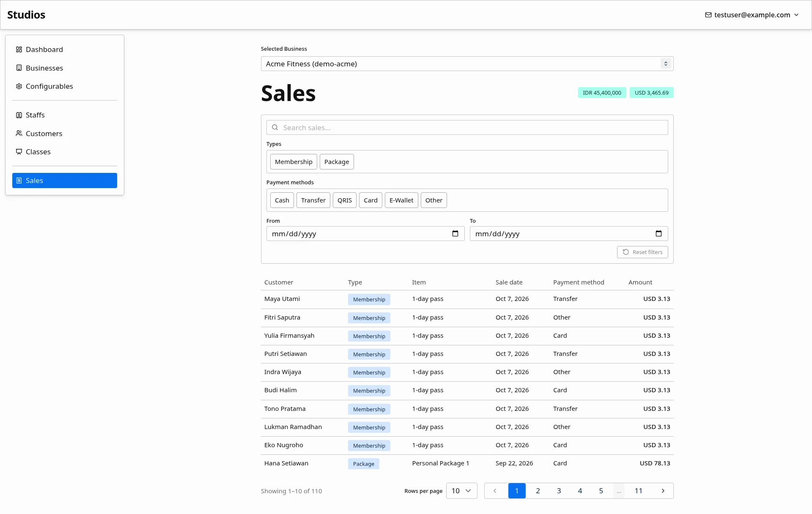Click the Search sales input field
This screenshot has width=812, height=514.
[467, 128]
